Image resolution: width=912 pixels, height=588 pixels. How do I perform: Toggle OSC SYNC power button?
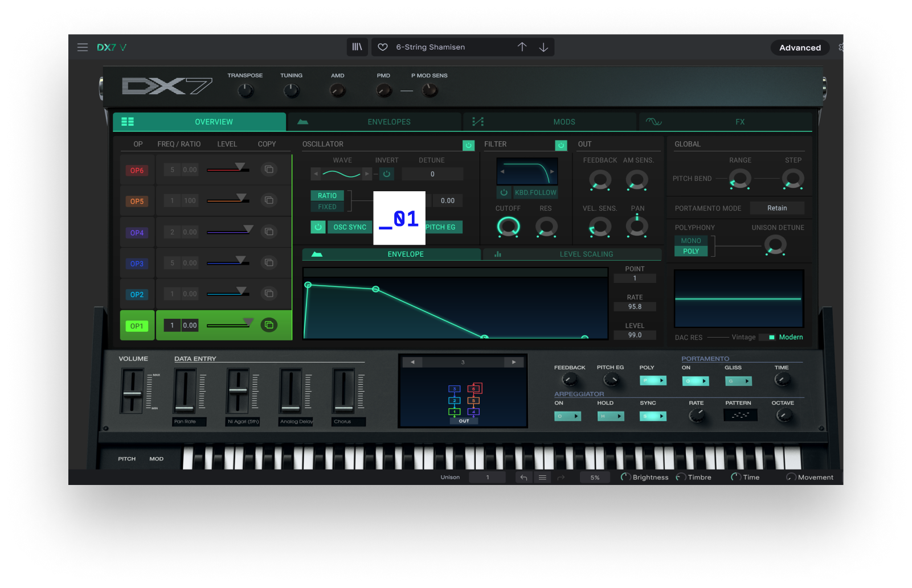point(318,227)
